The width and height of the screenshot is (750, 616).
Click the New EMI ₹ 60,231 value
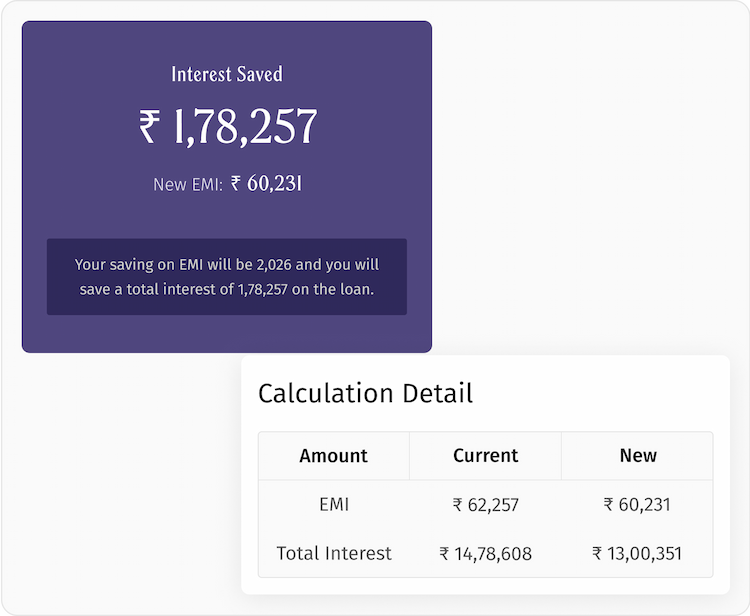tap(266, 183)
